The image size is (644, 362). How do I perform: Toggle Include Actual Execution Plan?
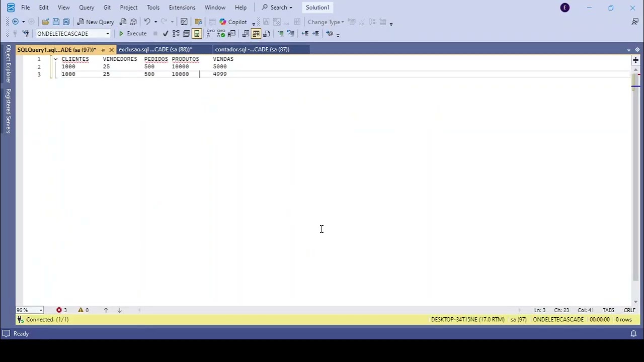211,33
